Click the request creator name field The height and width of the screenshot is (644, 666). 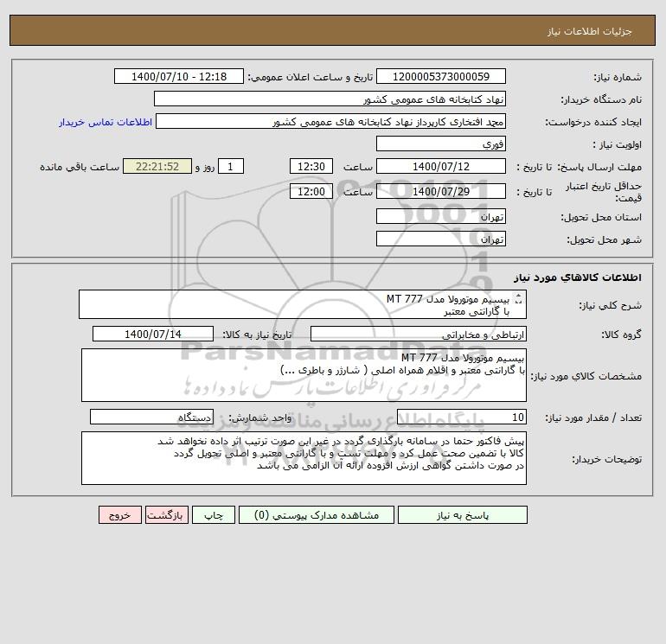[x=330, y=121]
